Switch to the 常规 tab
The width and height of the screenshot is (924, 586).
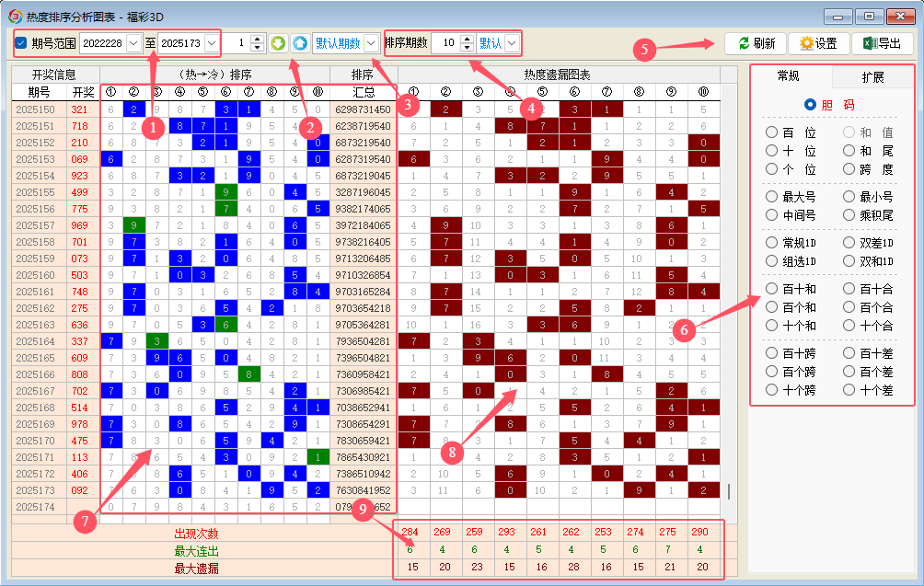click(790, 76)
